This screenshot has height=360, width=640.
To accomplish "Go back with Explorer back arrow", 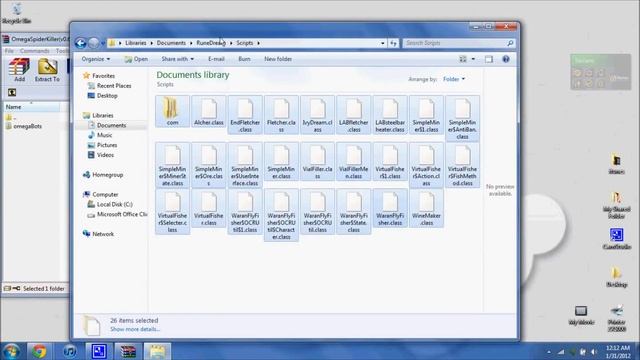I will (80, 43).
